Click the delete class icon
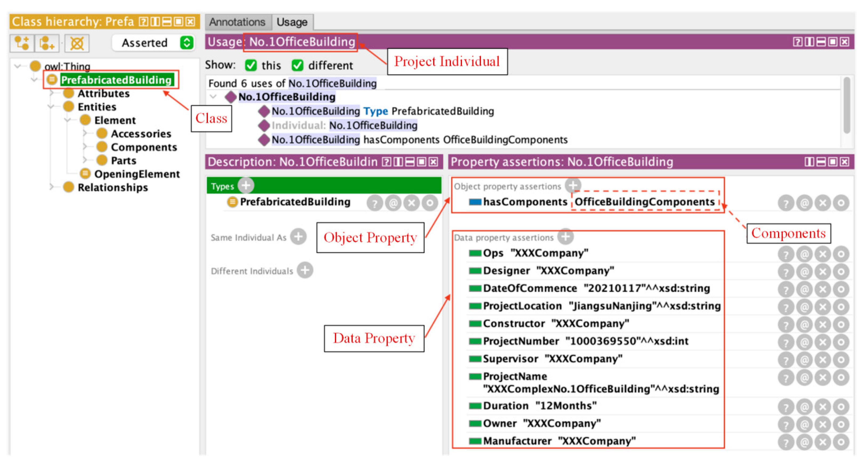The height and width of the screenshot is (470, 868). [77, 43]
